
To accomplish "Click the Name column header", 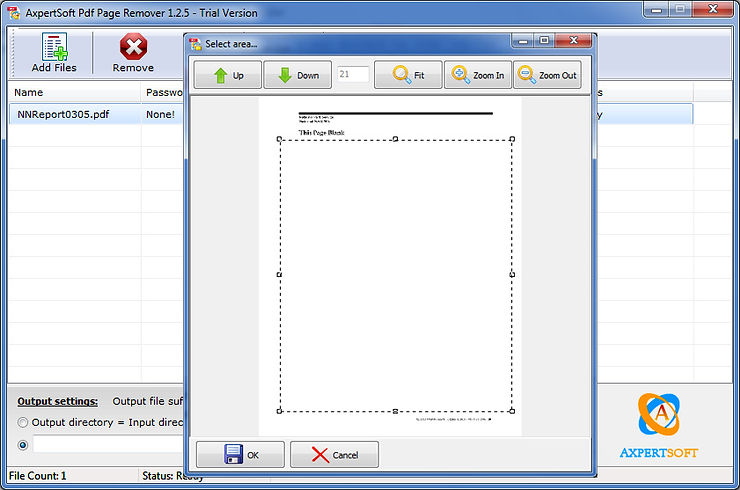I will point(75,93).
